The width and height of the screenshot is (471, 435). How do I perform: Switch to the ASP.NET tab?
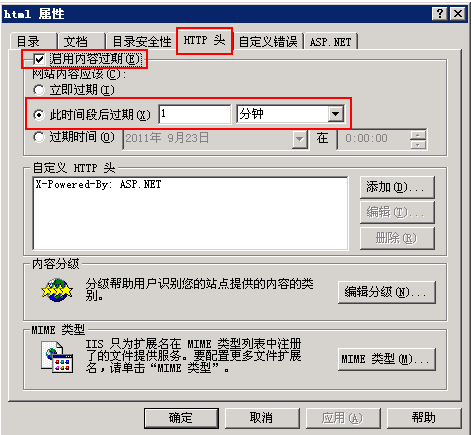pos(330,42)
